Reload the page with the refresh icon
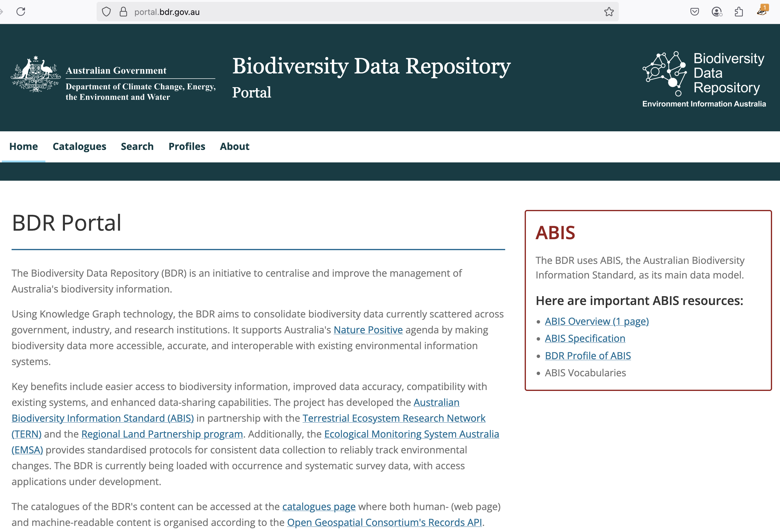780x532 pixels. click(x=21, y=12)
